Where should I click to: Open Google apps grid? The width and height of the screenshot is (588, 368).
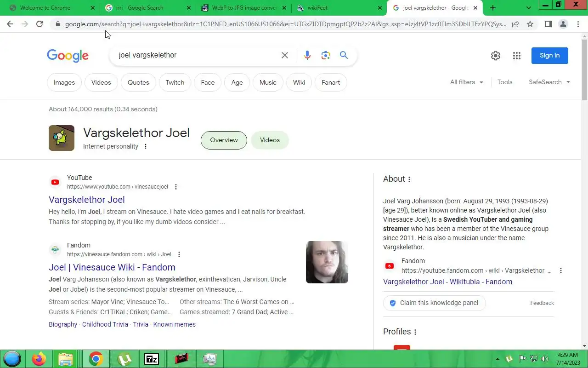tap(517, 56)
